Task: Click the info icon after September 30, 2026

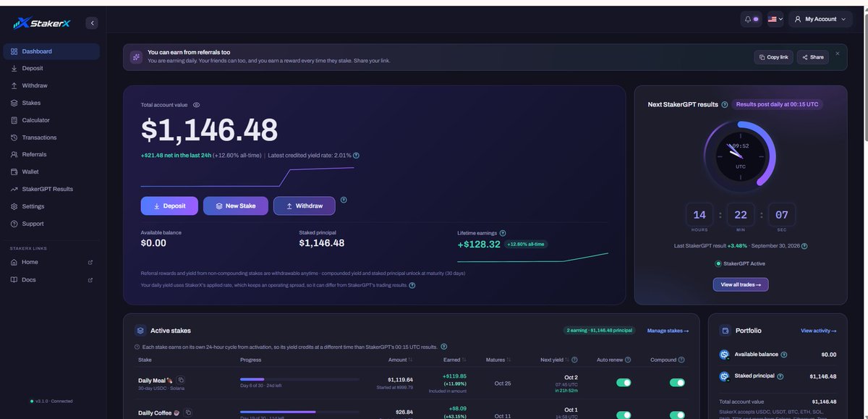Action: coord(804,246)
